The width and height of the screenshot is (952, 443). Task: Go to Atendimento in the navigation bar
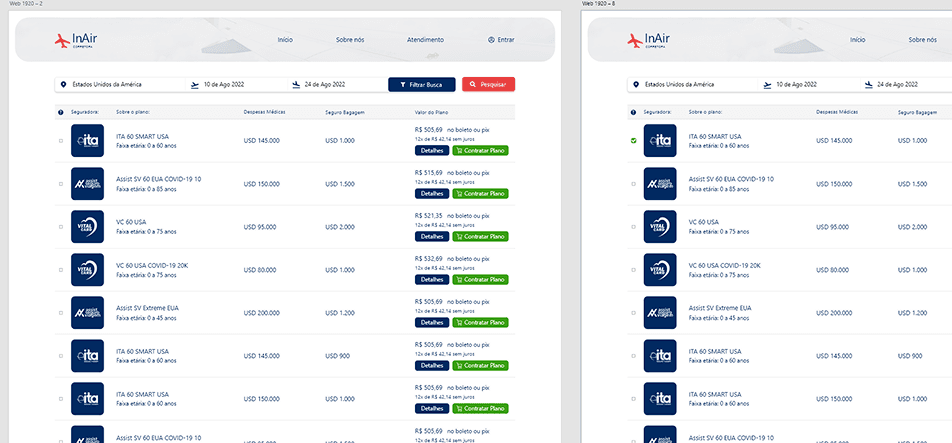click(x=425, y=40)
